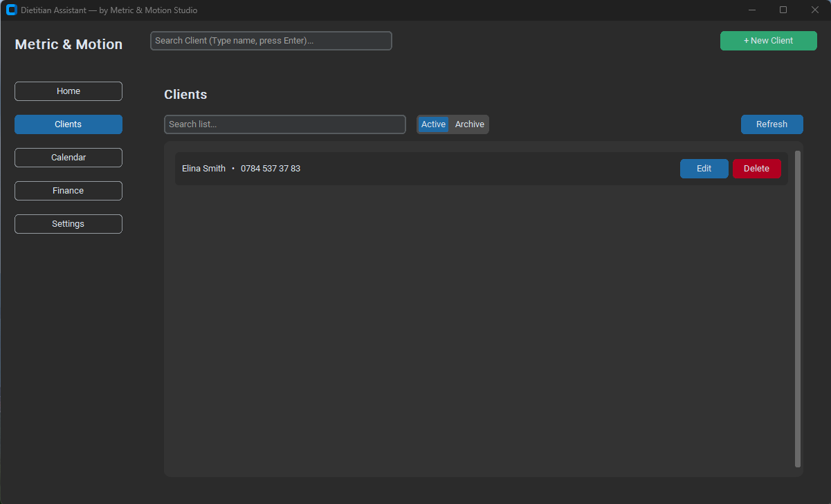Click the phone number 0784 537 37 83
Screen dimensions: 831x504
tap(271, 169)
